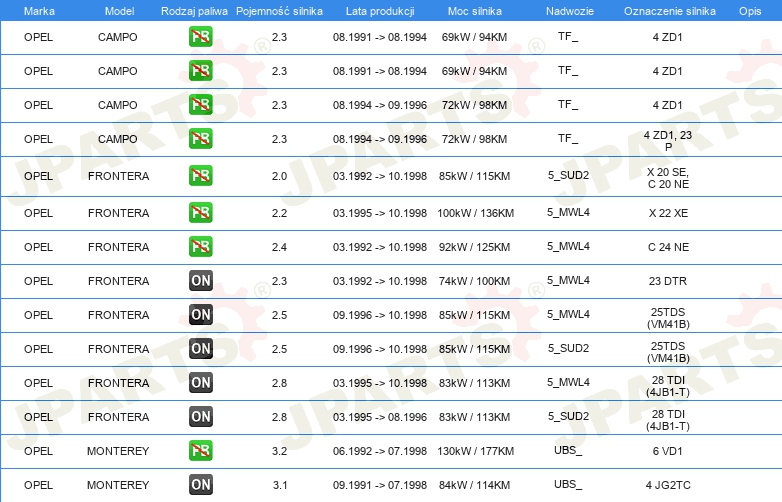Click the Rodzaj paliwa column header
This screenshot has width=782, height=502.
194,11
